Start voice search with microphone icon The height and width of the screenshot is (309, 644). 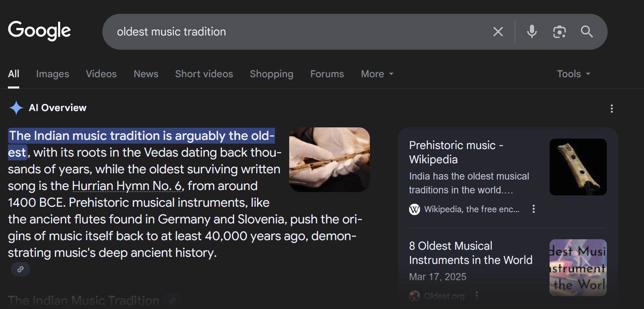click(532, 32)
